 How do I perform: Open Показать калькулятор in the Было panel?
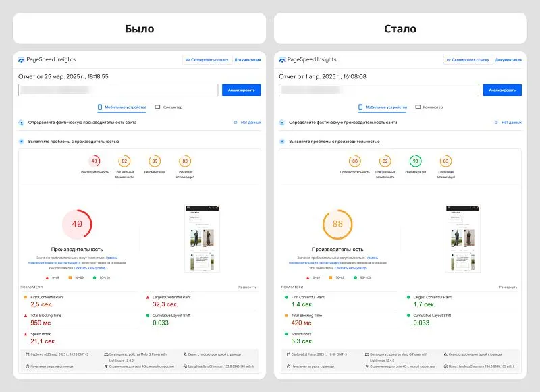[90, 268]
